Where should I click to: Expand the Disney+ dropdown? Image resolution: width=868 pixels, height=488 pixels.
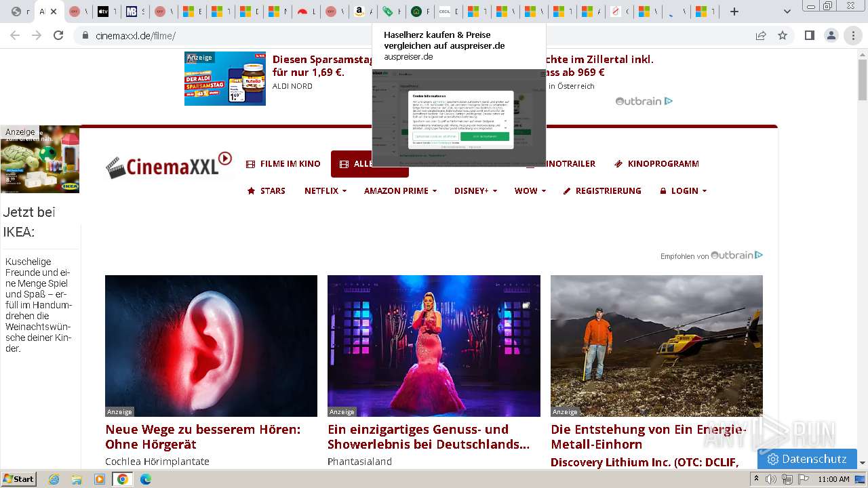(x=475, y=191)
